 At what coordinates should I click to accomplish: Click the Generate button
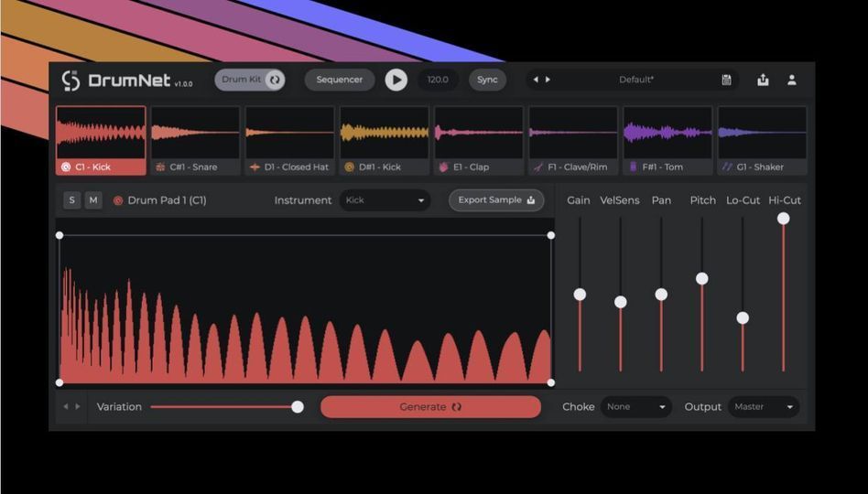pos(430,406)
